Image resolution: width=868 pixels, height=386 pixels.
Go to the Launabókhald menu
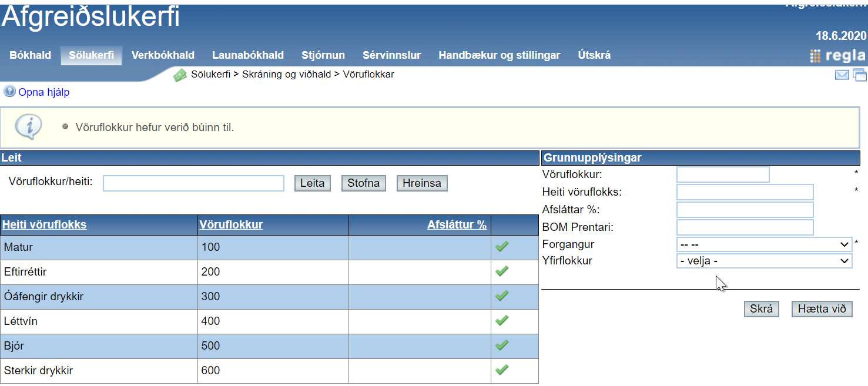(x=247, y=55)
